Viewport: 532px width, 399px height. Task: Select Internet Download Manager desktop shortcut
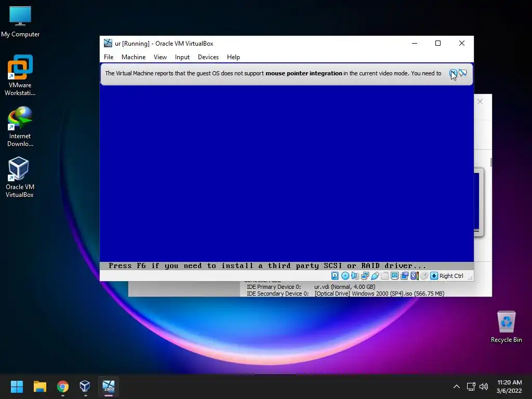click(20, 127)
